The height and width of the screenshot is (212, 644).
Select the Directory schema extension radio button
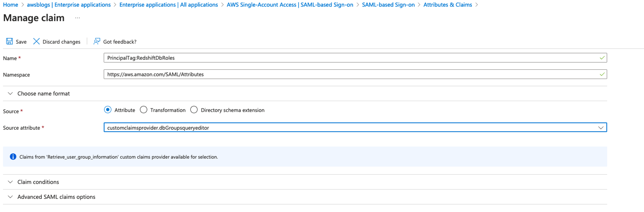194,110
